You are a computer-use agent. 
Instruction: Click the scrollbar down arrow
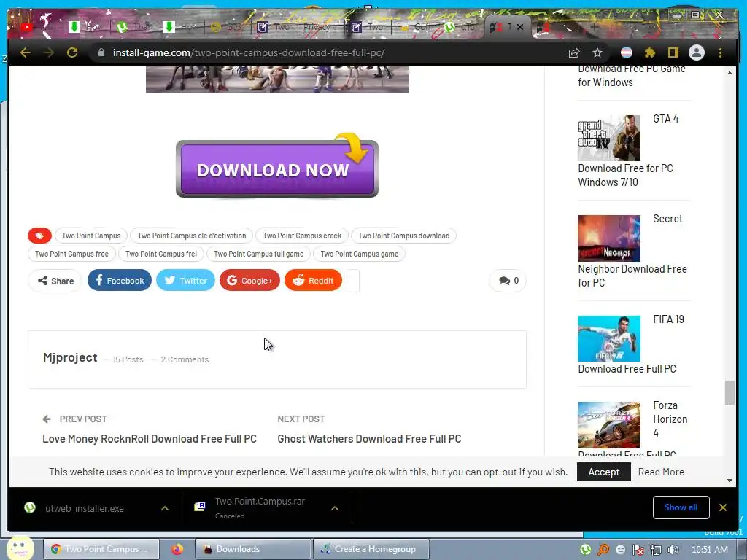[729, 481]
